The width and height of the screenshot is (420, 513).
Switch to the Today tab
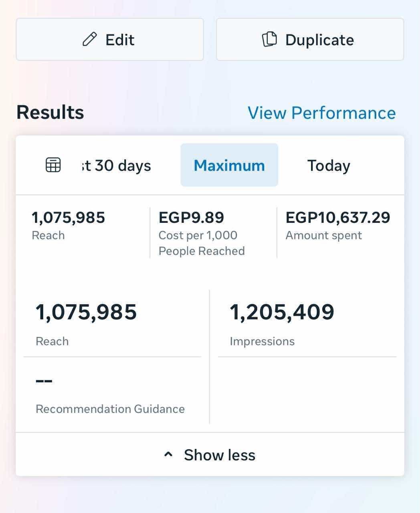pyautogui.click(x=329, y=166)
